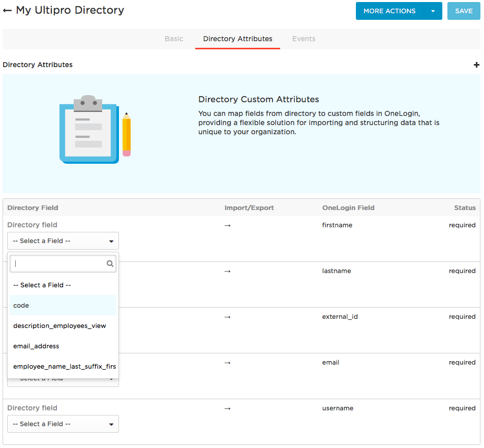Open the firstname Select a Field dropdown
The width and height of the screenshot is (484, 448).
[63, 241]
